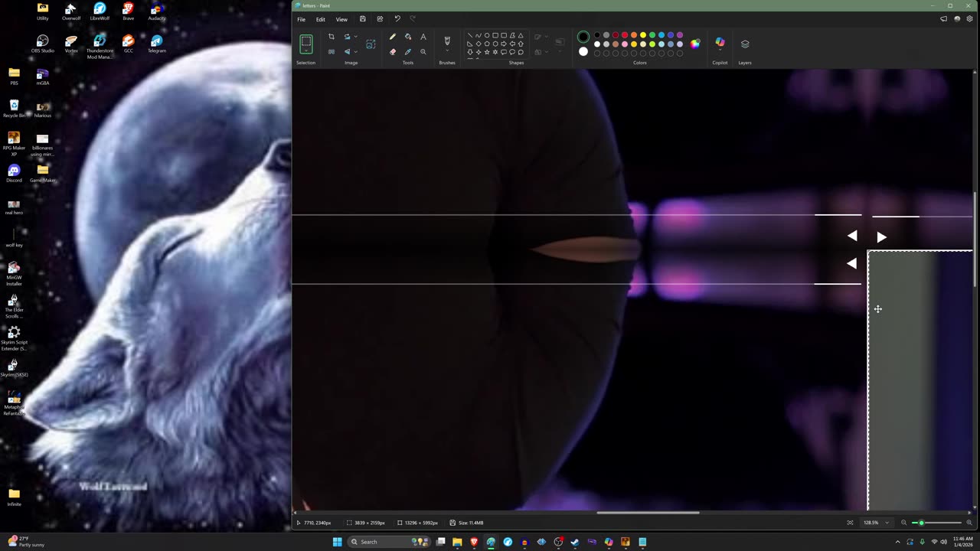This screenshot has height=551, width=980.
Task: Click the zoom slider handle
Action: point(921,523)
